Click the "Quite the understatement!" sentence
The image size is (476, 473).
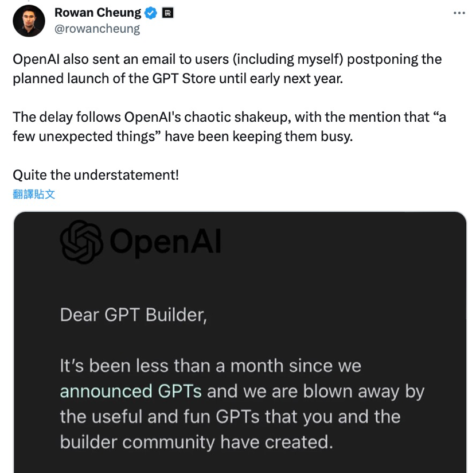tap(96, 175)
